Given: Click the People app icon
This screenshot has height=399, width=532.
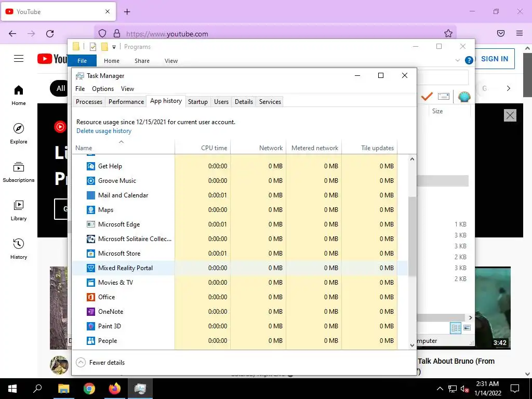Looking at the screenshot, I should (90, 341).
